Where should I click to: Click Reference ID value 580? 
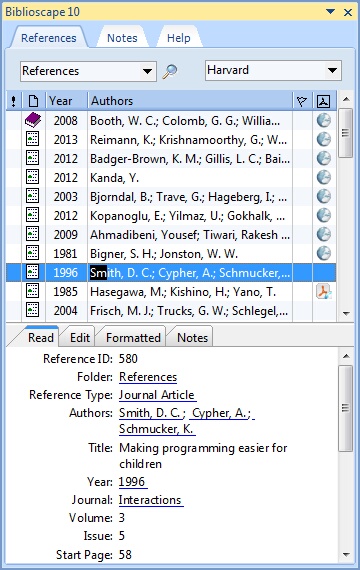coord(128,359)
